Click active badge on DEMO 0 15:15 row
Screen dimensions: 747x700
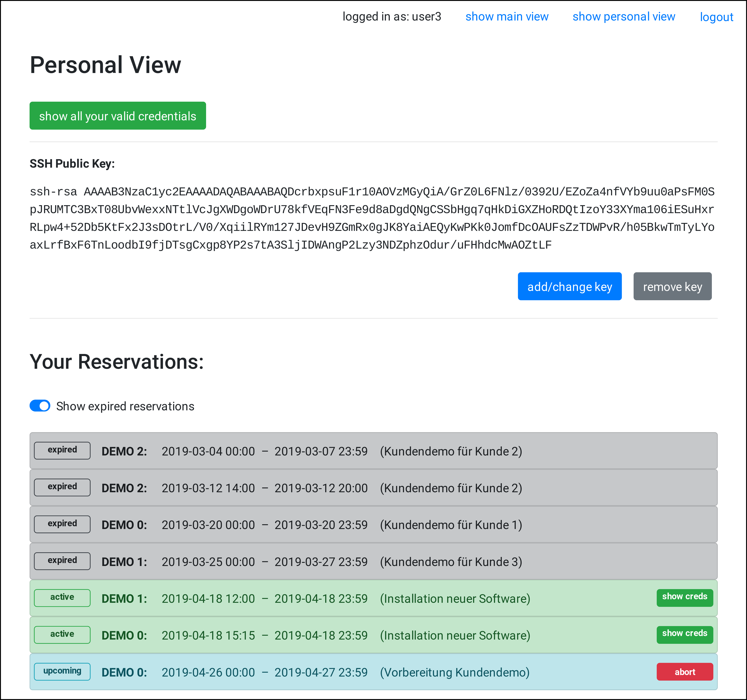(62, 634)
